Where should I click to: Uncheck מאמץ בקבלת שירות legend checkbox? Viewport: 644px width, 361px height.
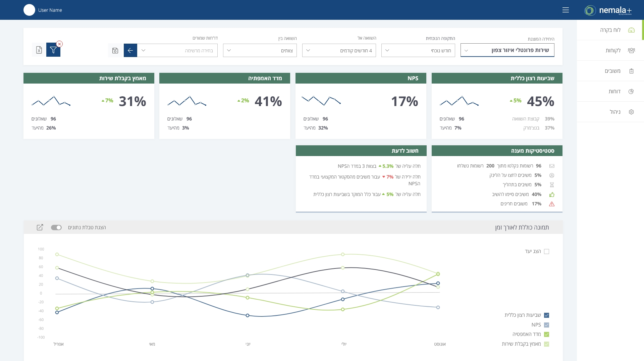click(x=546, y=344)
